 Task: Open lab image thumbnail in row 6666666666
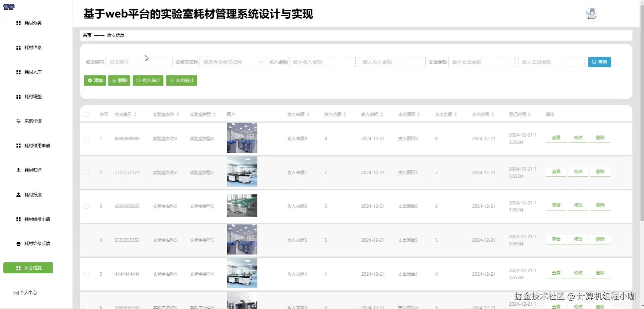242,205
